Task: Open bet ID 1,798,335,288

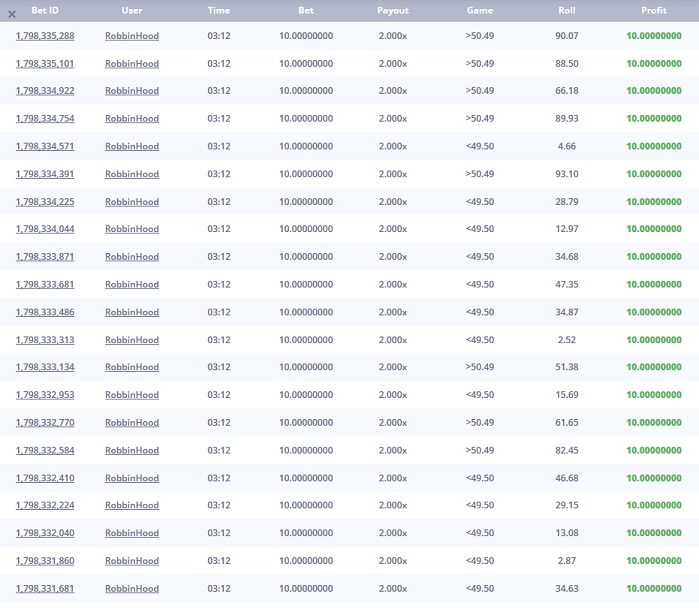Action: pyautogui.click(x=45, y=36)
